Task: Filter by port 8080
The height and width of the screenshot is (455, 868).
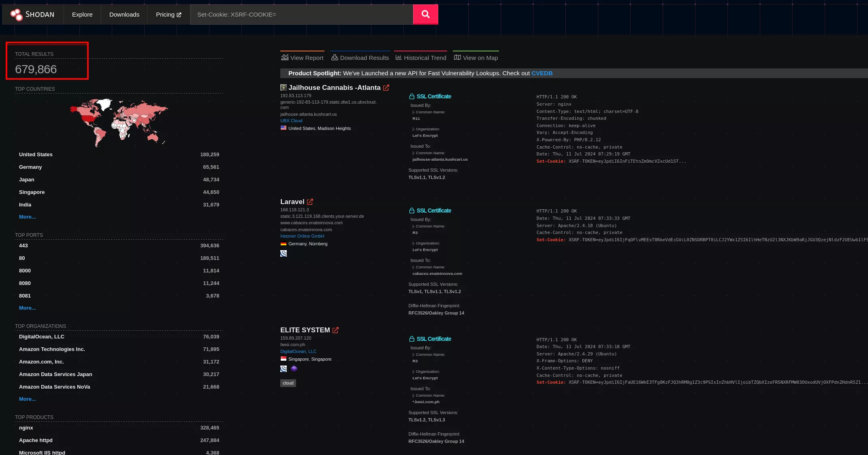Action: click(x=119, y=283)
